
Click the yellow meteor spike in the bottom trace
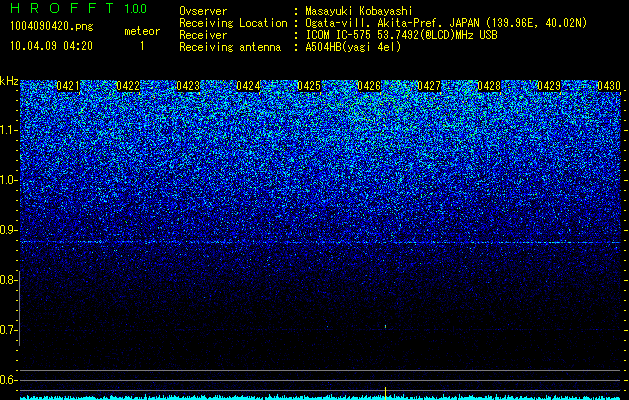(x=386, y=393)
